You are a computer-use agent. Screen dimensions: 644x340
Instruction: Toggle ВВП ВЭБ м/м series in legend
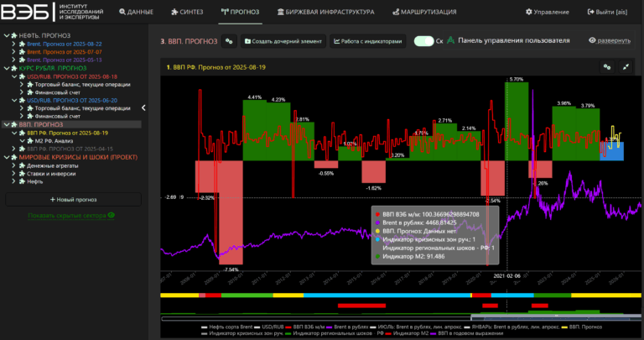(x=305, y=327)
